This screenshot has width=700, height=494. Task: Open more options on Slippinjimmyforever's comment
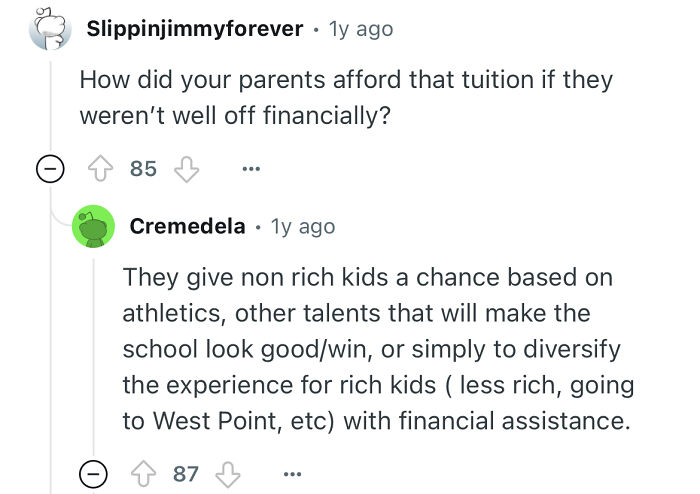click(x=251, y=169)
